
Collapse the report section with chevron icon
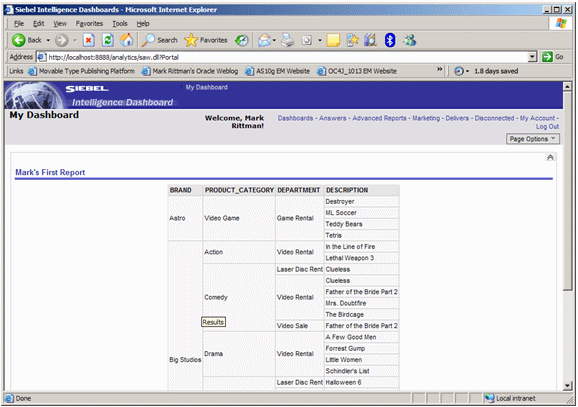pyautogui.click(x=550, y=158)
